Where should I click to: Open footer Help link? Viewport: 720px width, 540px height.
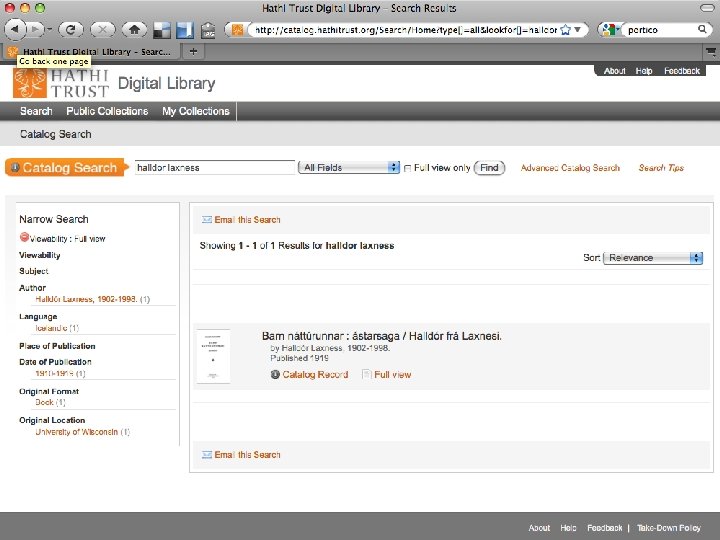[x=568, y=528]
